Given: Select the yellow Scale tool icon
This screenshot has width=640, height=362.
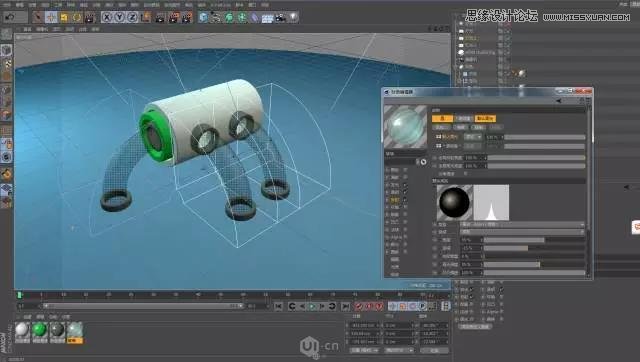Looking at the screenshot, I should point(64,18).
